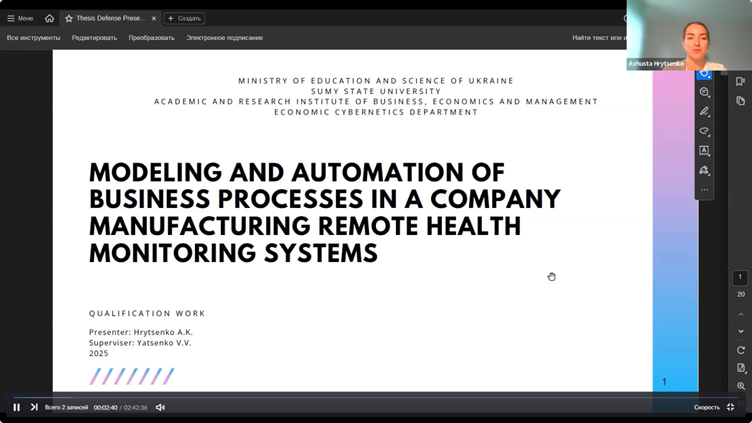Mute the video player volume
752x423 pixels.
tap(160, 407)
